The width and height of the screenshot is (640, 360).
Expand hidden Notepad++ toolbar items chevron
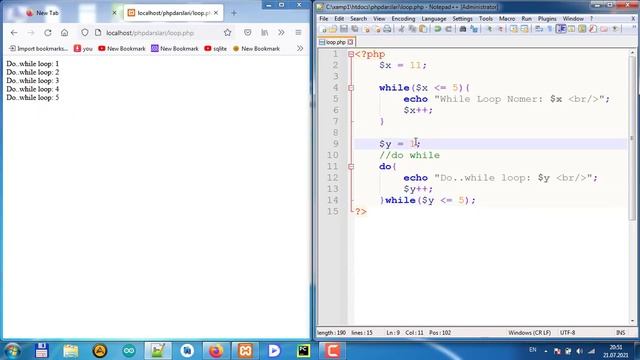[x=634, y=27]
